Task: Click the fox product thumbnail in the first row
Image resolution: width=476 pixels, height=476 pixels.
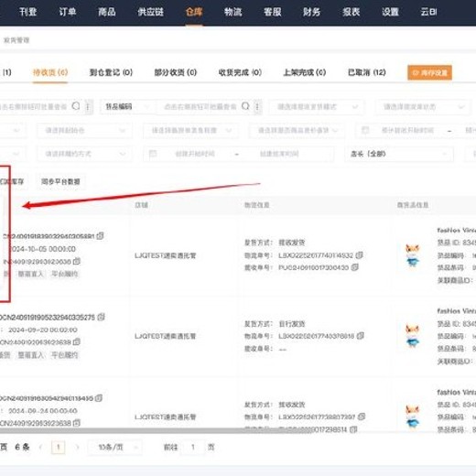Action: [412, 255]
